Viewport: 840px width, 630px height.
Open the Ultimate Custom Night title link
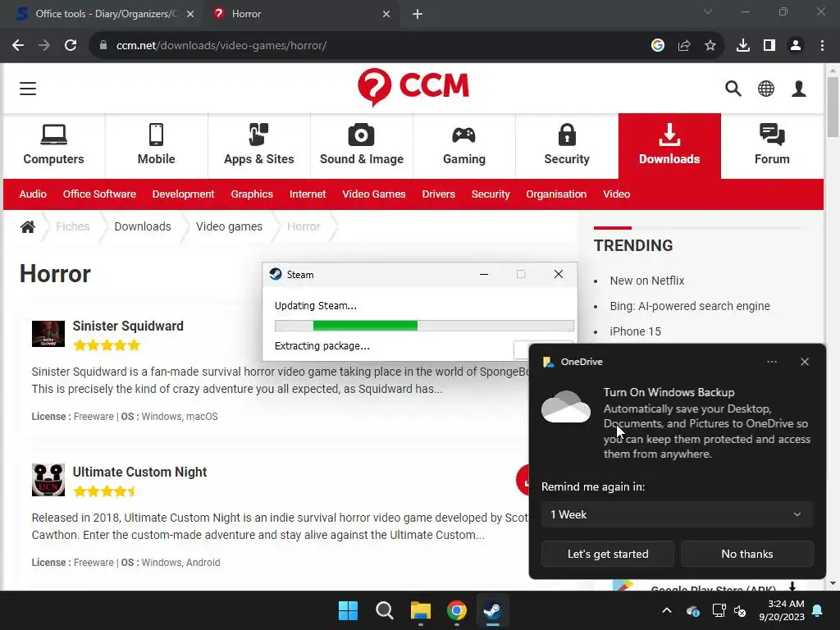(139, 472)
